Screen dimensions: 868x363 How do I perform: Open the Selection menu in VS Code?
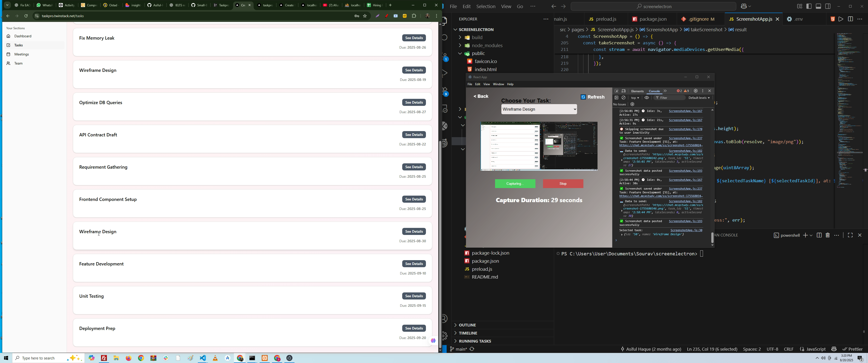(x=485, y=6)
